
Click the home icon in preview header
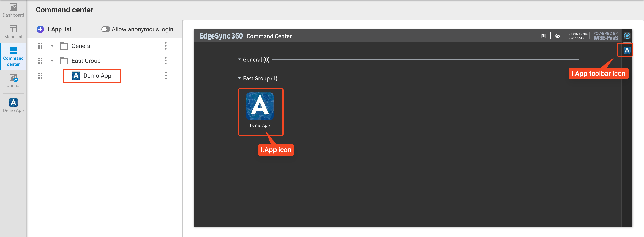627,36
